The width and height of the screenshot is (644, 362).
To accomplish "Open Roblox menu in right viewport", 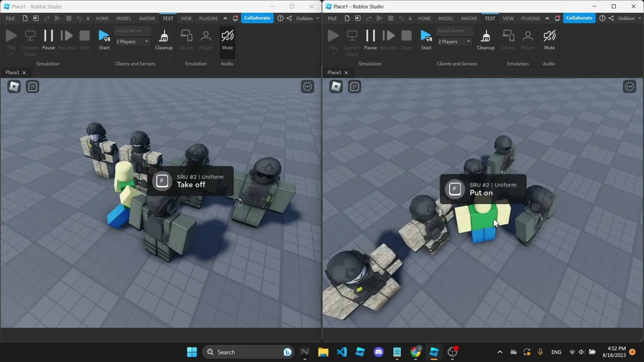I will click(x=336, y=86).
